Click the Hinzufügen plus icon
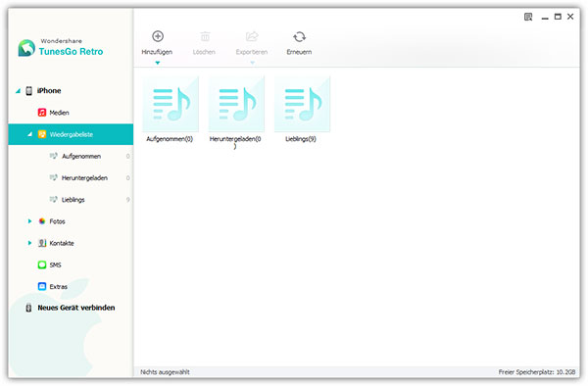The image size is (588, 386). 158,36
